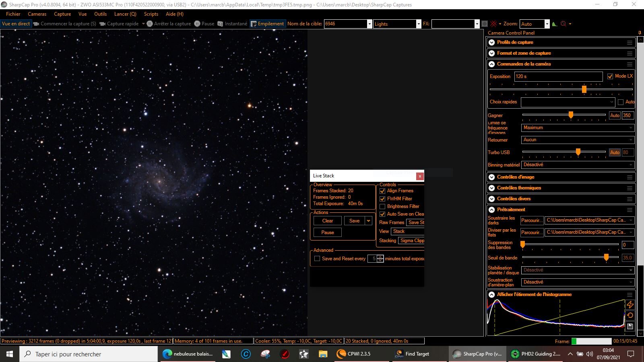The image size is (644, 362).
Task: Toggle the Auto checkbox beside Choix rapides
Action: tap(621, 102)
